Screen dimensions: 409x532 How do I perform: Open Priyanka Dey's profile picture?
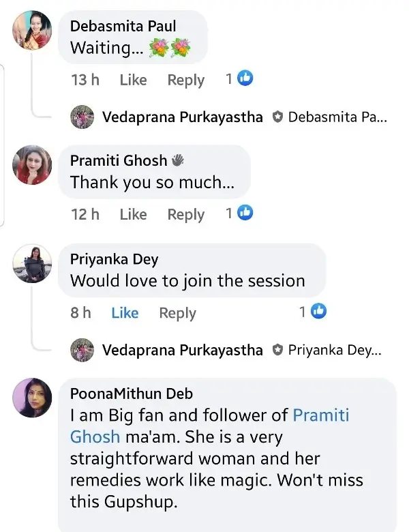tap(33, 264)
